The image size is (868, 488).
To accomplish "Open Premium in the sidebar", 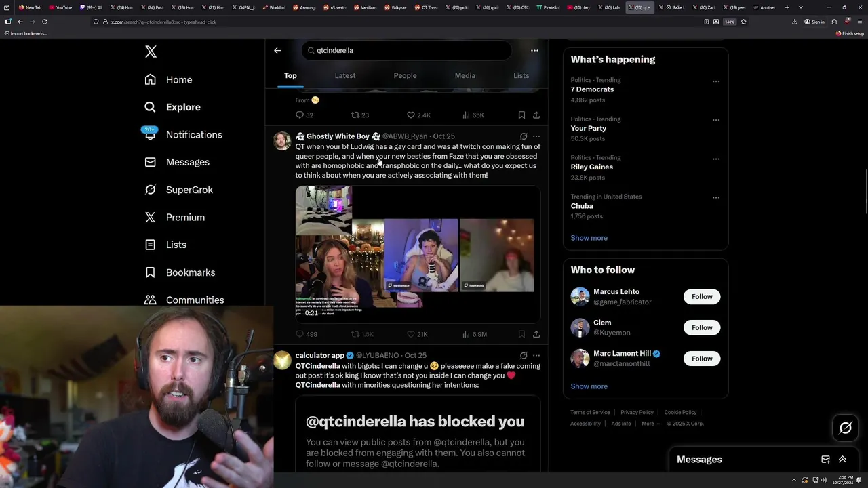I will [174, 217].
